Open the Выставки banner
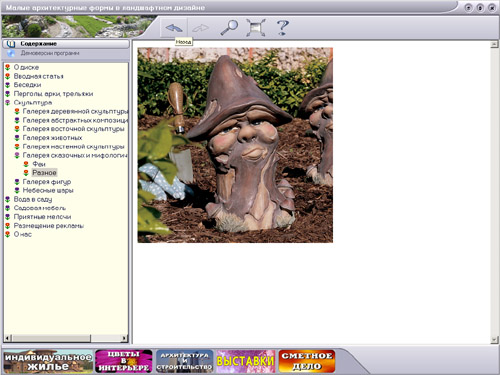This screenshot has height=375, width=500. pos(246,361)
